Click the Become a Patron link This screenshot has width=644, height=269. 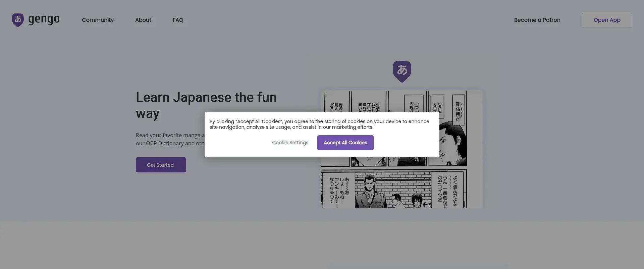[537, 20]
